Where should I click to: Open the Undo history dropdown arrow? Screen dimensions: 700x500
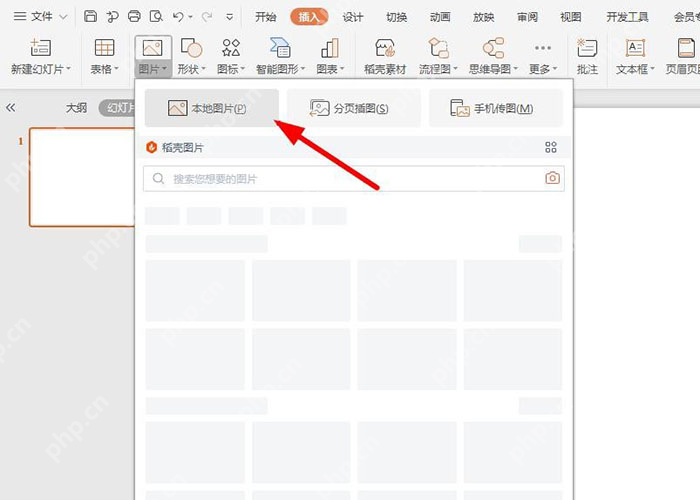click(x=191, y=17)
